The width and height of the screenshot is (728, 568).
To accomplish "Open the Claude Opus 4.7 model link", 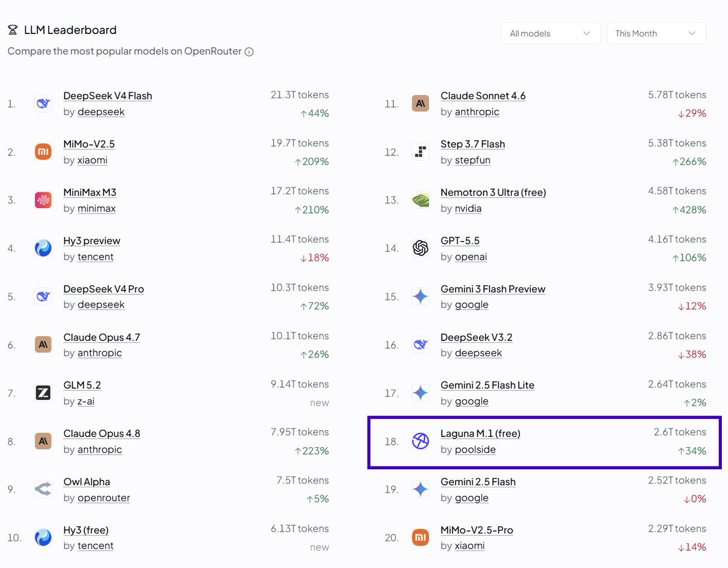I will click(102, 337).
